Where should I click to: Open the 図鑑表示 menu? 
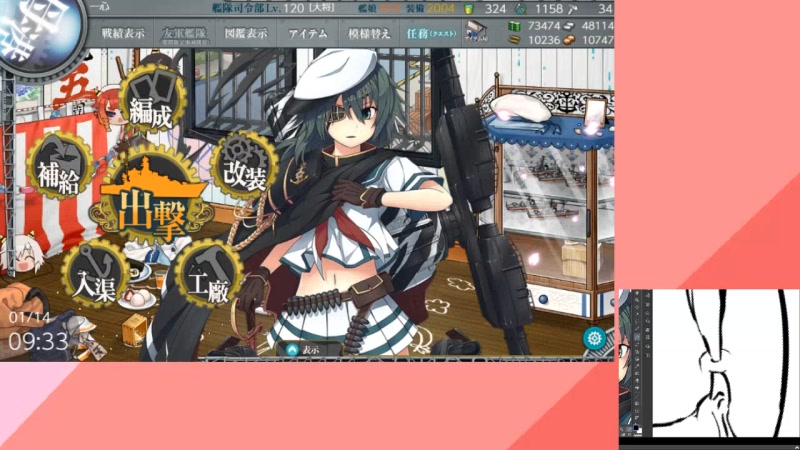pos(246,34)
